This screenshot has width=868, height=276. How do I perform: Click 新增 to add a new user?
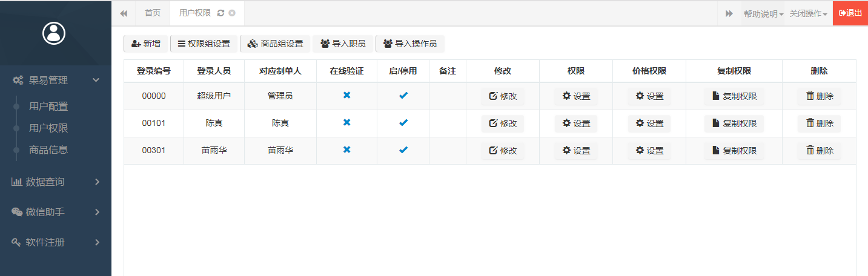click(146, 44)
